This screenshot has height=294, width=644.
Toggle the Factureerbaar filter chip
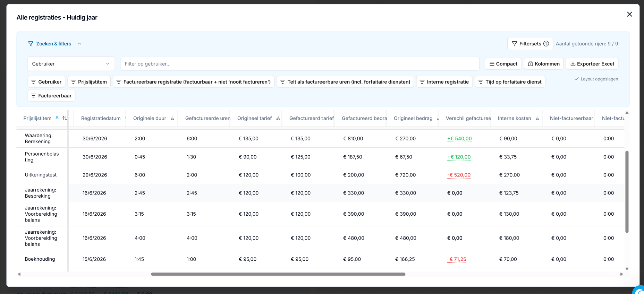(51, 96)
